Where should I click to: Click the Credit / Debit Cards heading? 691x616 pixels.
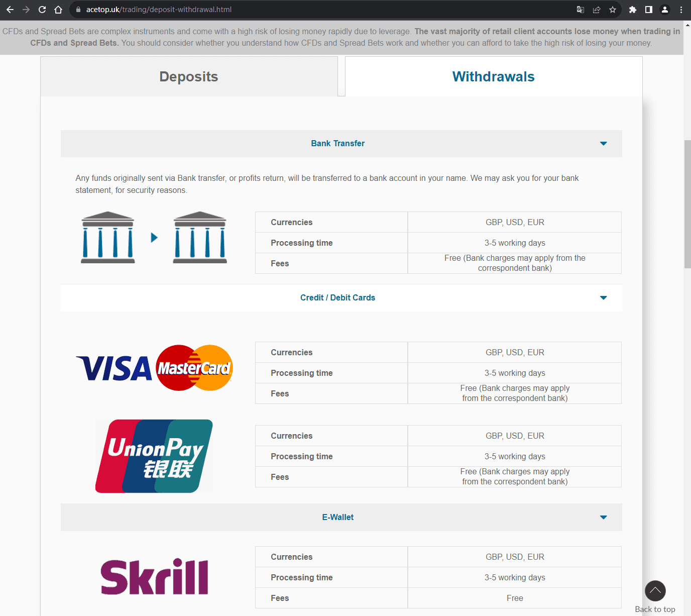pos(338,298)
